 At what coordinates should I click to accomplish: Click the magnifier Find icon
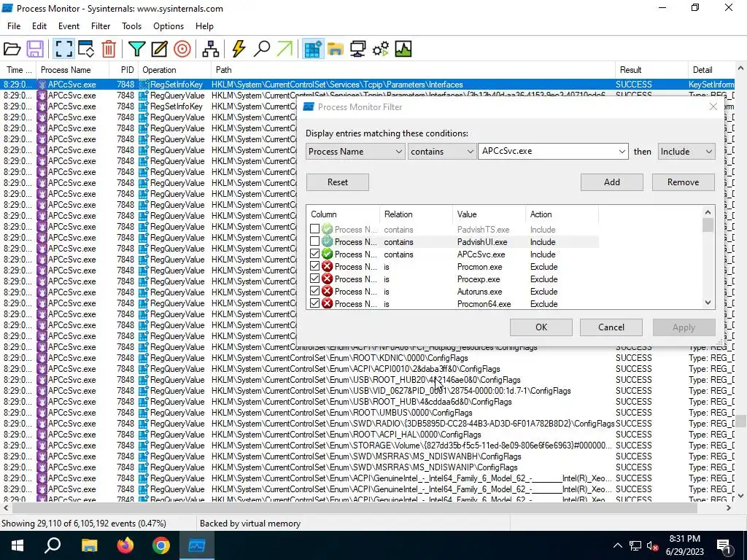262,49
